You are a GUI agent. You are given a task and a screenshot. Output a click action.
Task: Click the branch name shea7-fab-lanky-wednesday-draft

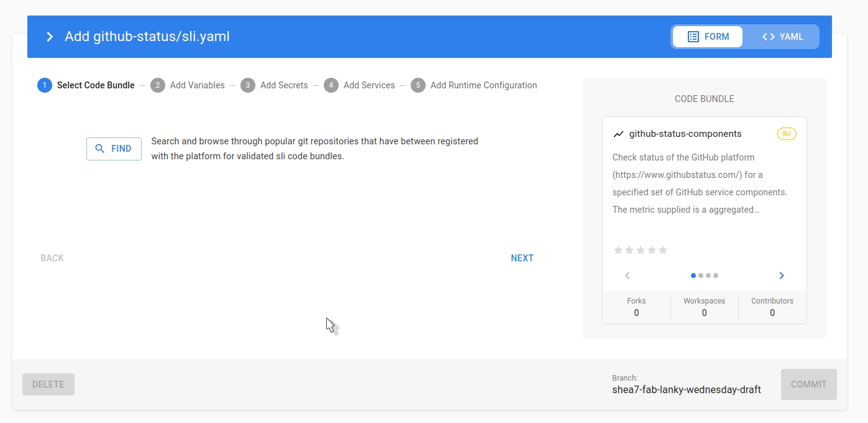tap(687, 390)
